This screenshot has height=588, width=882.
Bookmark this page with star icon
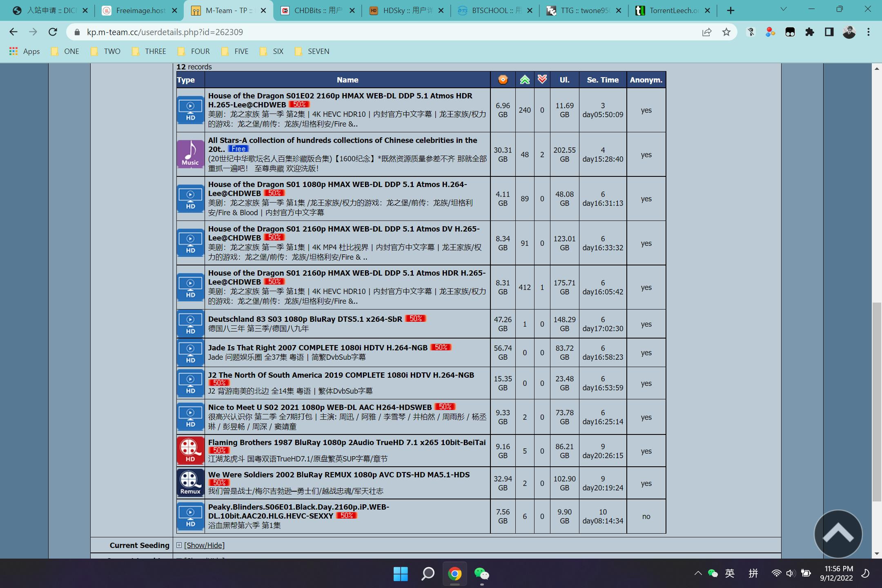(x=726, y=32)
